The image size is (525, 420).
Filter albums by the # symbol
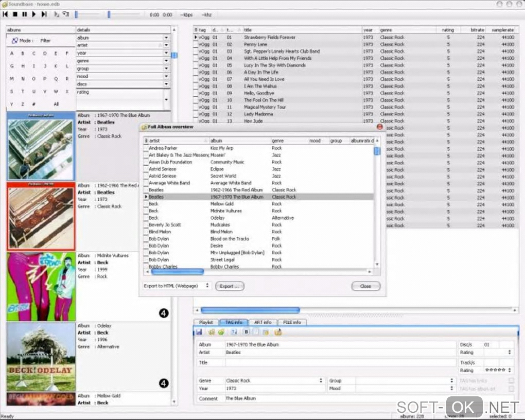34,104
